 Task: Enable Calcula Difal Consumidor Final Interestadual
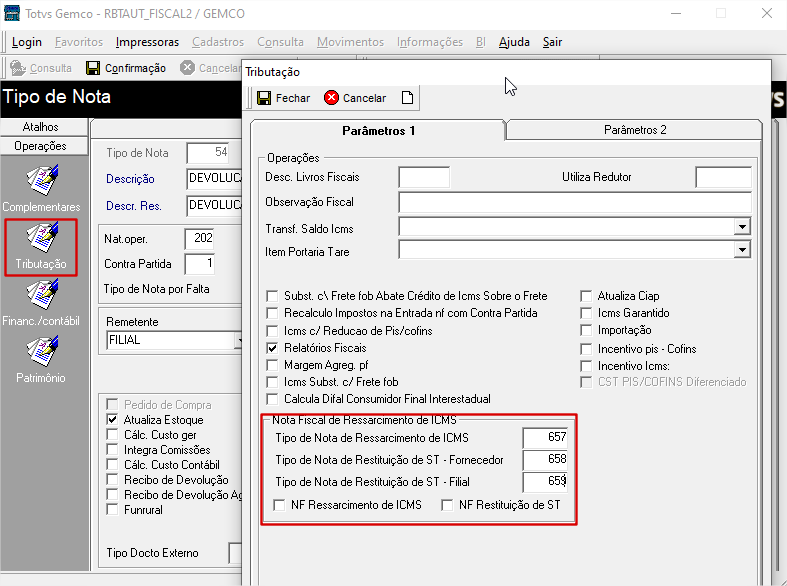272,399
